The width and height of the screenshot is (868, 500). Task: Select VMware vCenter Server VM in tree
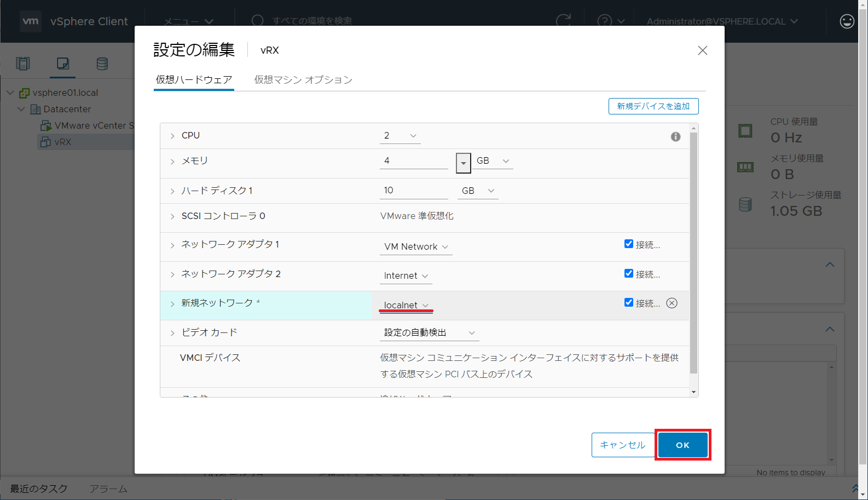(x=94, y=125)
